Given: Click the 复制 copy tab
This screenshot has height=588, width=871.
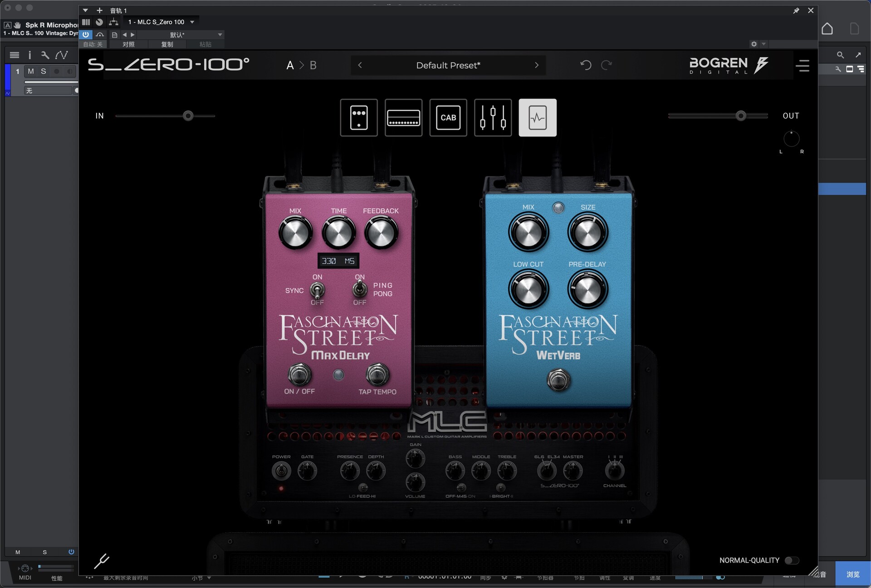Looking at the screenshot, I should pos(167,44).
